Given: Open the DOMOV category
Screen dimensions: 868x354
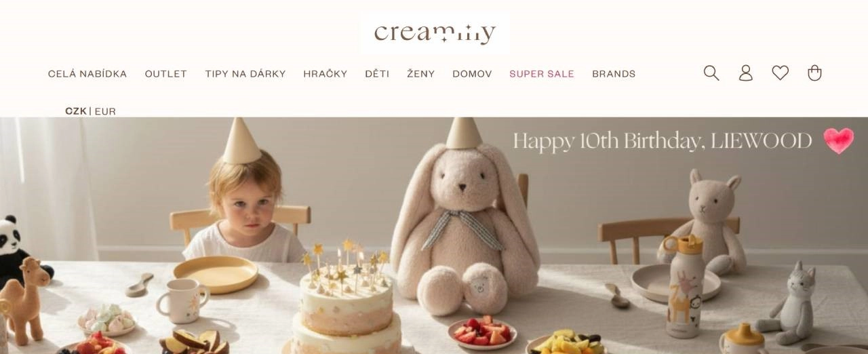Looking at the screenshot, I should [473, 74].
